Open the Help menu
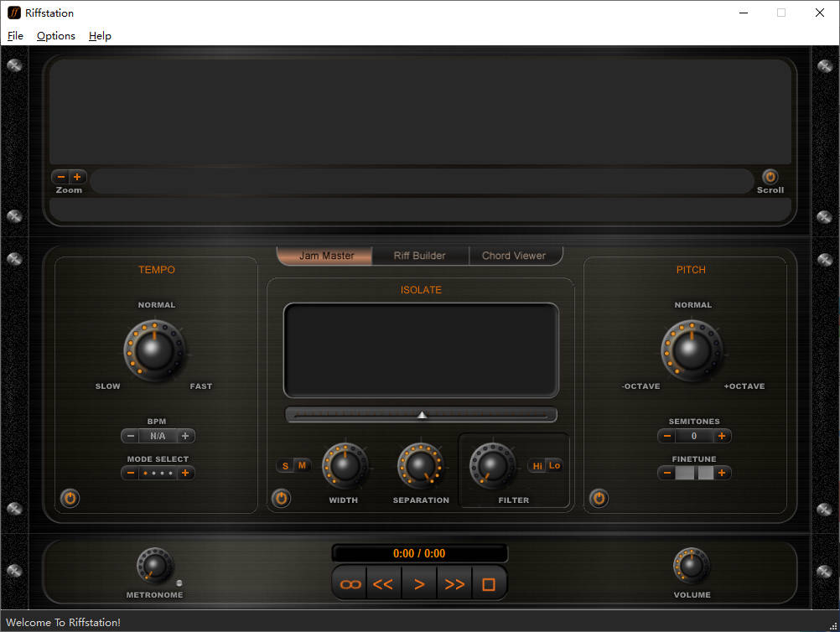Screen dimensions: 840x632 point(100,36)
